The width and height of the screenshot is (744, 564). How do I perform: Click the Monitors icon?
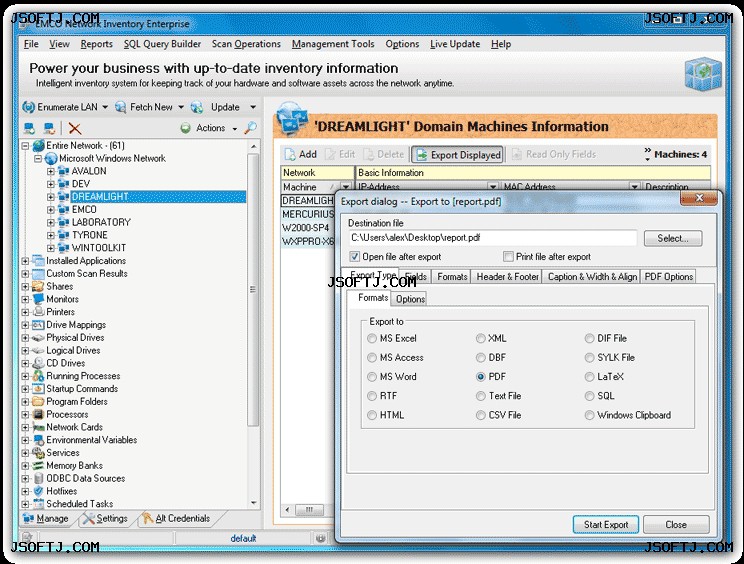pyautogui.click(x=38, y=299)
